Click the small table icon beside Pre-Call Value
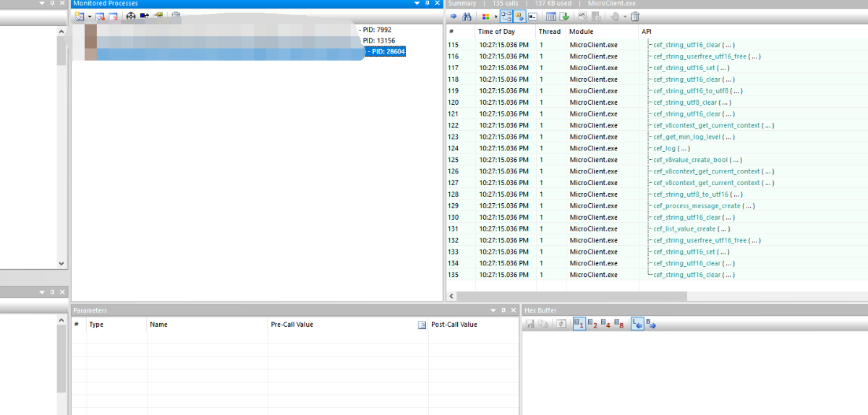868x415 pixels. [422, 325]
